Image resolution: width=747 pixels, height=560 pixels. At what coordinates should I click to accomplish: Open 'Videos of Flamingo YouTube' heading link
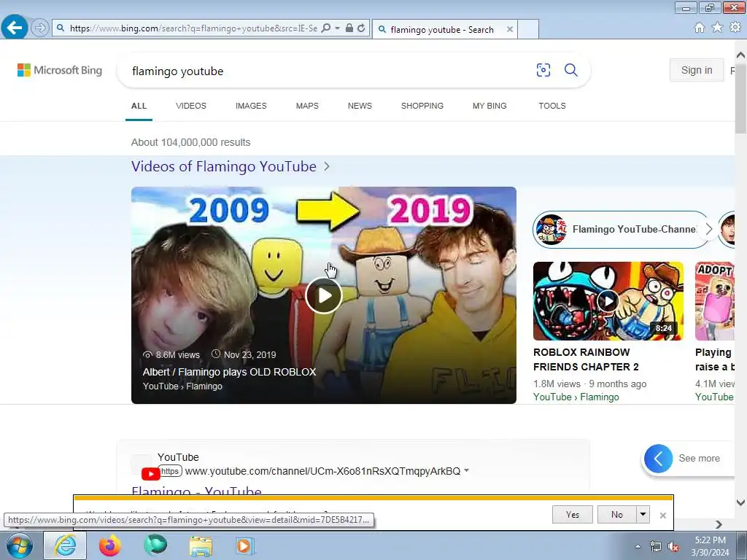[x=224, y=166]
